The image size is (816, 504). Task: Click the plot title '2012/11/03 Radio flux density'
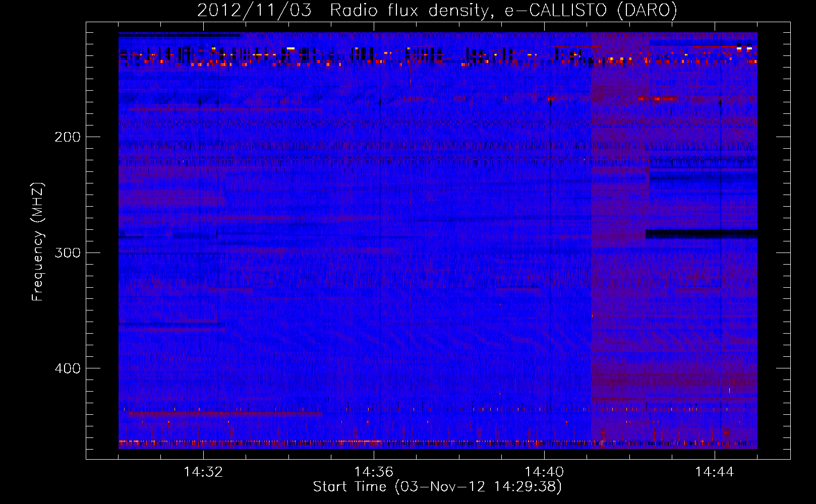(x=437, y=11)
